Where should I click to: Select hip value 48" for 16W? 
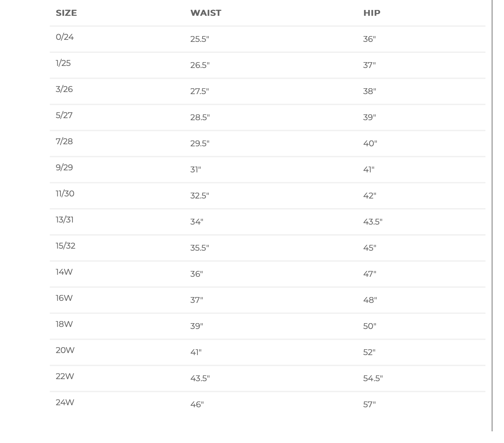(x=370, y=300)
